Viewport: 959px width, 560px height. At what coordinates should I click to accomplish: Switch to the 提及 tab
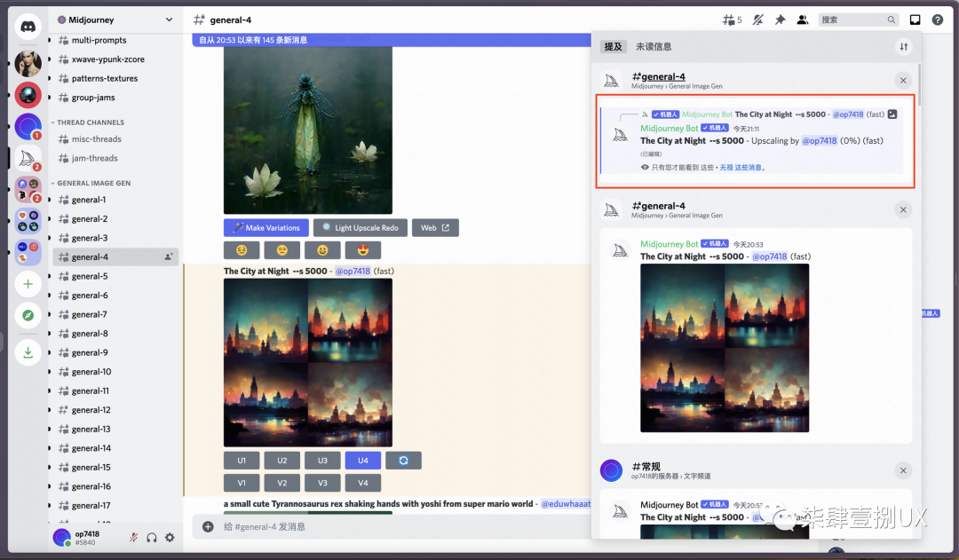613,46
